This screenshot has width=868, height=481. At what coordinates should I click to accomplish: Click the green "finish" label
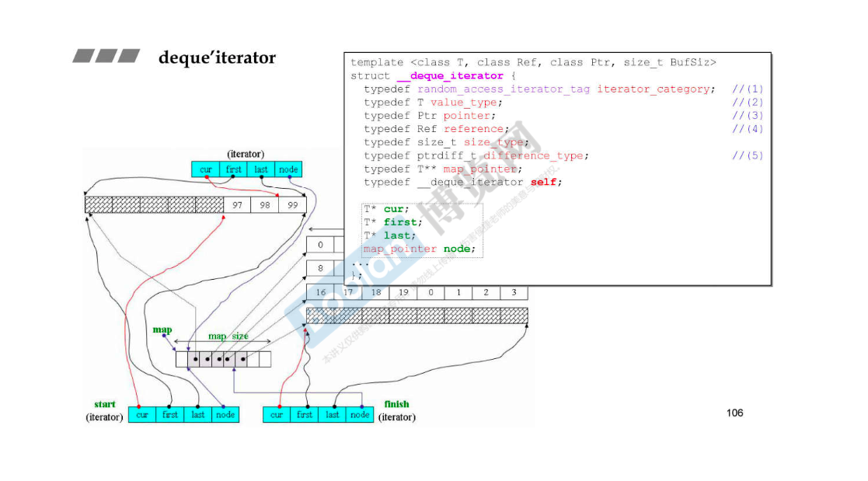pyautogui.click(x=397, y=405)
